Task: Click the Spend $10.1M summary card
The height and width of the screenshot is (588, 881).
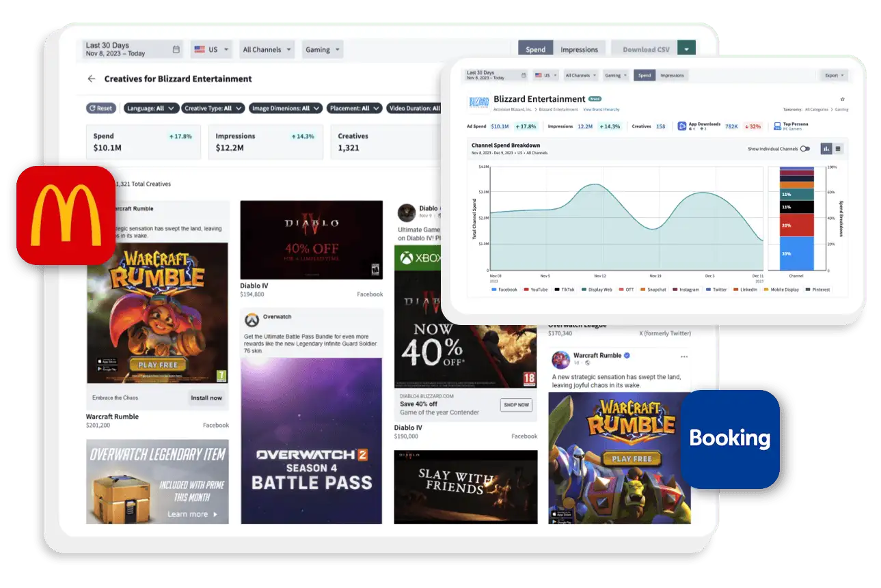Action: pos(144,142)
